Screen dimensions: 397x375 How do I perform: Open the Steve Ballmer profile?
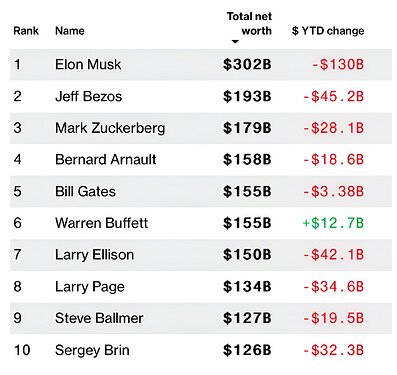(99, 318)
